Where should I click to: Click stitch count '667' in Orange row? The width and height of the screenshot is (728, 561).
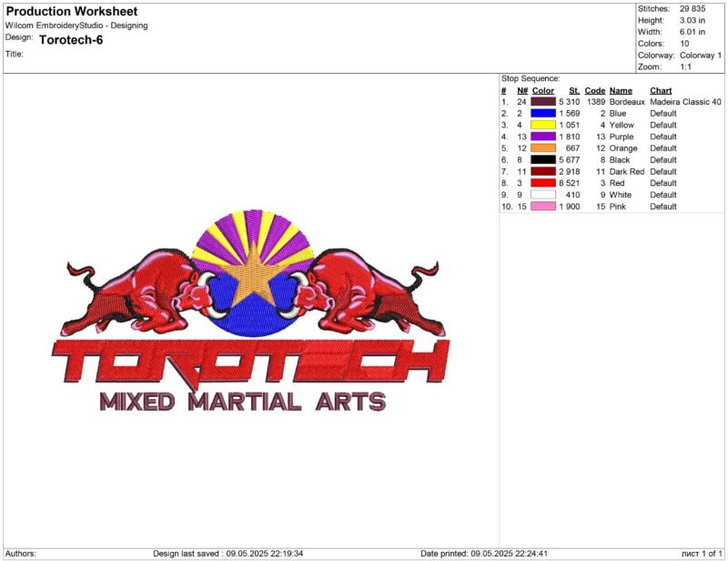572,148
